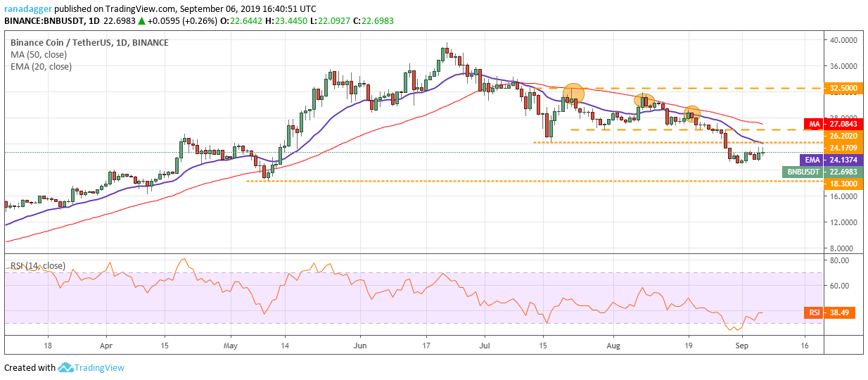Click the Aug date label on time axis

click(x=613, y=346)
